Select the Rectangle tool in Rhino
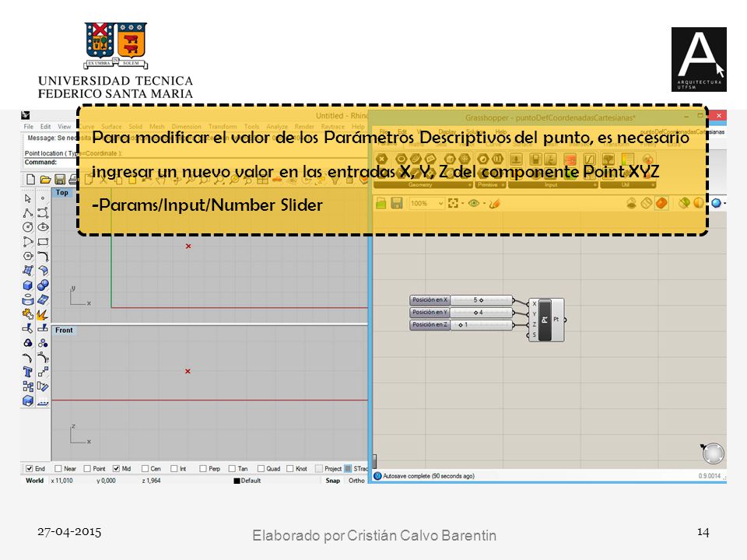Image resolution: width=747 pixels, height=560 pixels. click(x=43, y=241)
